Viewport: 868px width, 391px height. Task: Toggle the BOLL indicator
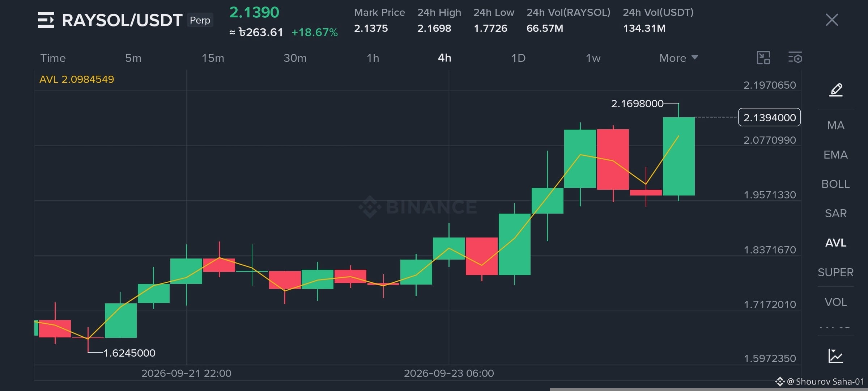pos(836,184)
